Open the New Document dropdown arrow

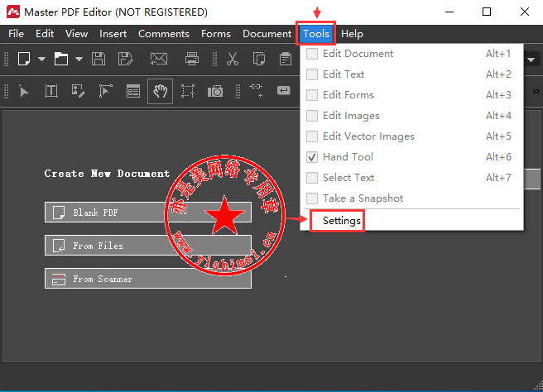pyautogui.click(x=41, y=60)
